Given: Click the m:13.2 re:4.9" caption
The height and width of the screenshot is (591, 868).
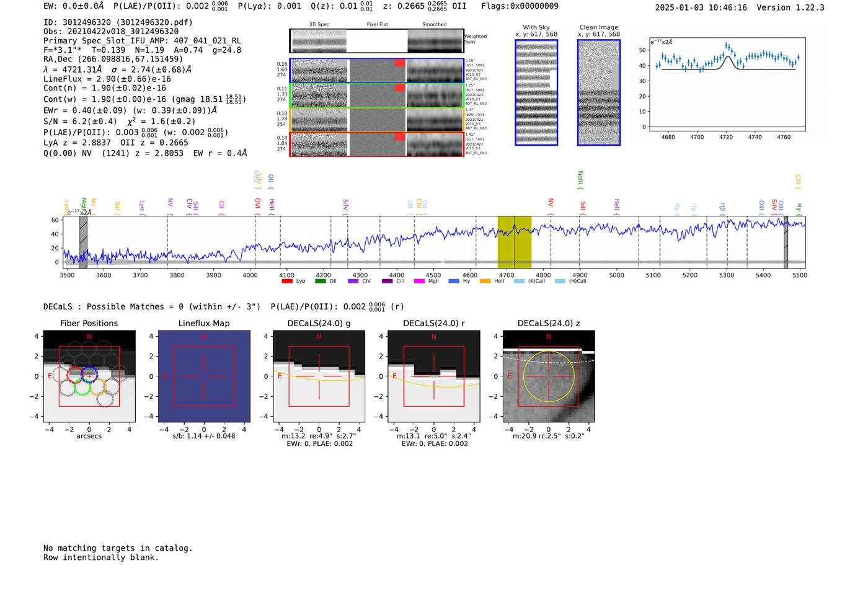Looking at the screenshot, I should pos(319,436).
